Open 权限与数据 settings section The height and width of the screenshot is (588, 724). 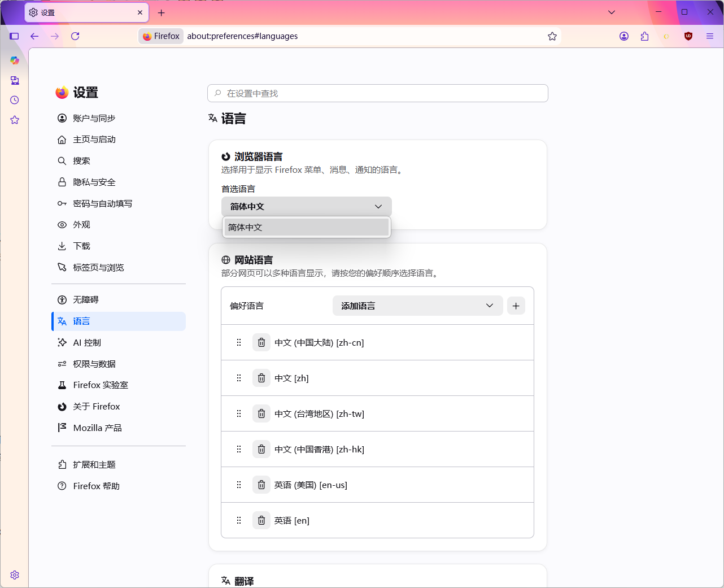[x=119, y=364]
